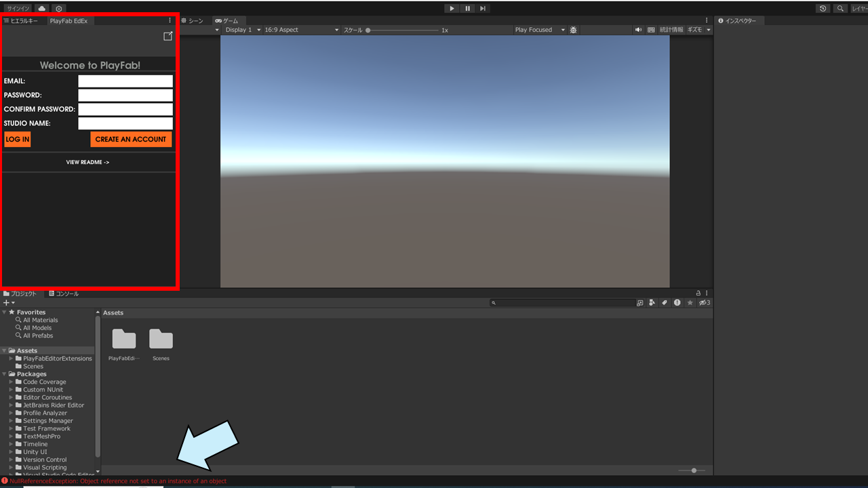Viewport: 868px width, 488px height.
Task: Pause the running game
Action: coord(467,8)
